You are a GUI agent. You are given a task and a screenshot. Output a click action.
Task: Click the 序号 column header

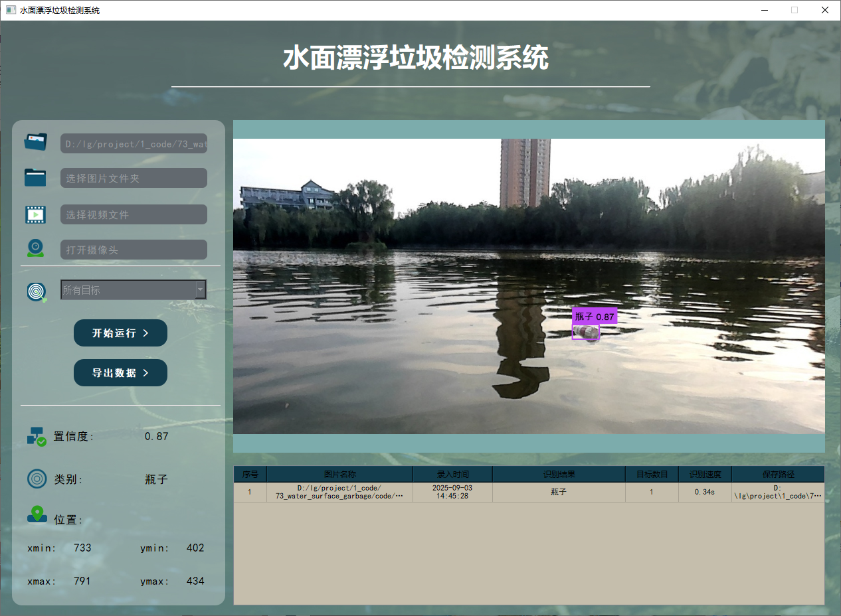[x=250, y=474]
